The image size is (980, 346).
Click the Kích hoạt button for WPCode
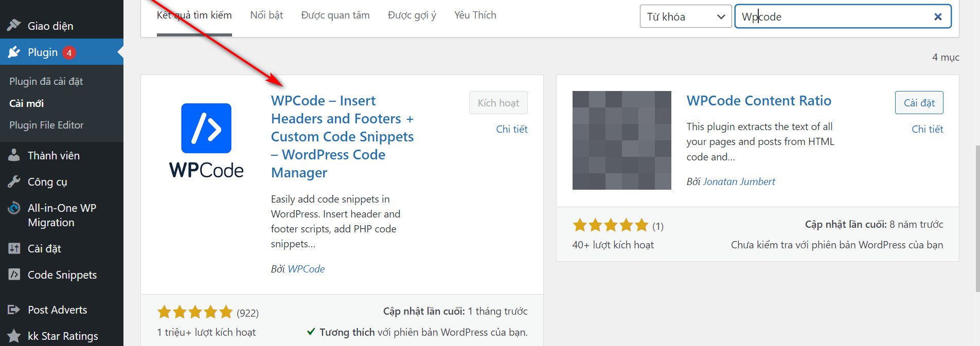[x=498, y=103]
